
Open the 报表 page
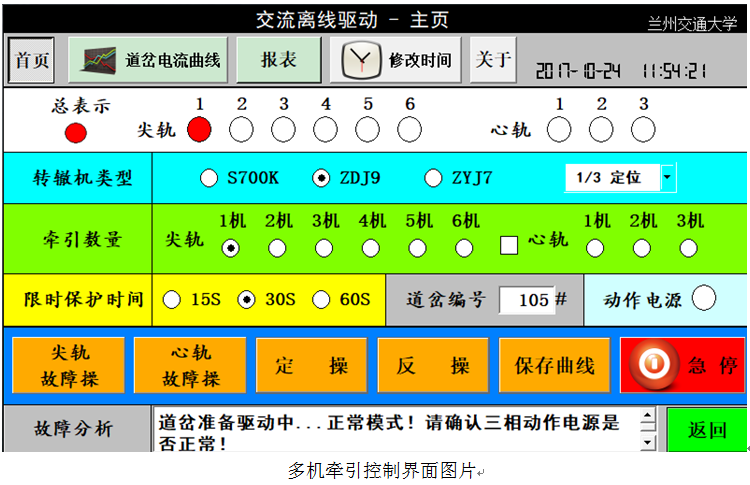click(279, 60)
